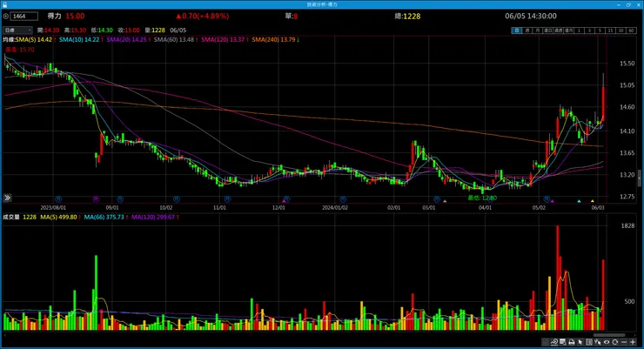Click the stock name 得力 in header
Screen dimensions: 644x349
54,16
